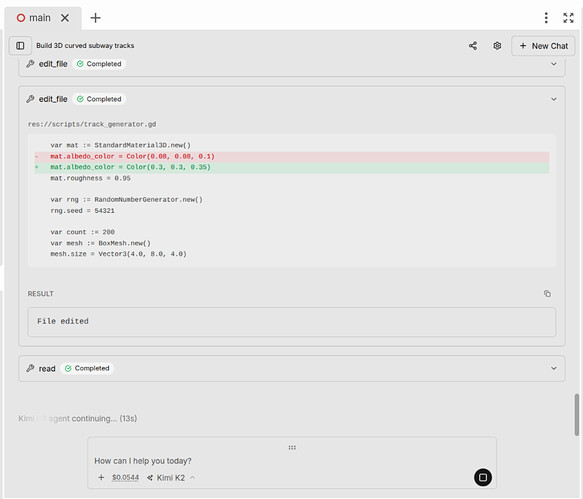Toggle the sidebar panel icon
This screenshot has width=583, height=499.
pos(20,46)
